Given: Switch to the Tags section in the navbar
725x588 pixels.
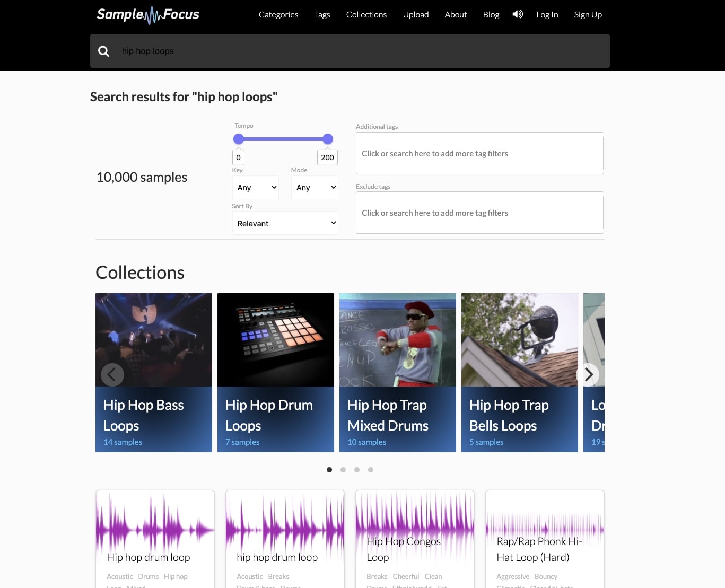Looking at the screenshot, I should click(x=322, y=14).
